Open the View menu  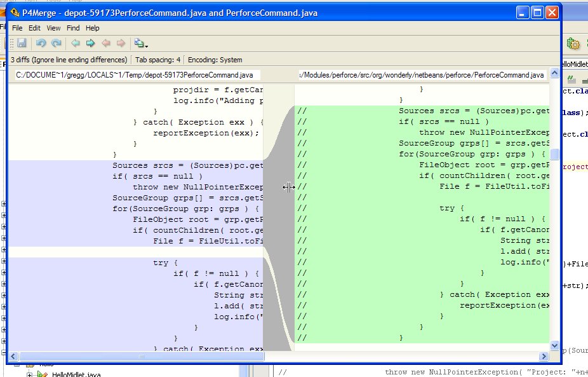point(53,28)
